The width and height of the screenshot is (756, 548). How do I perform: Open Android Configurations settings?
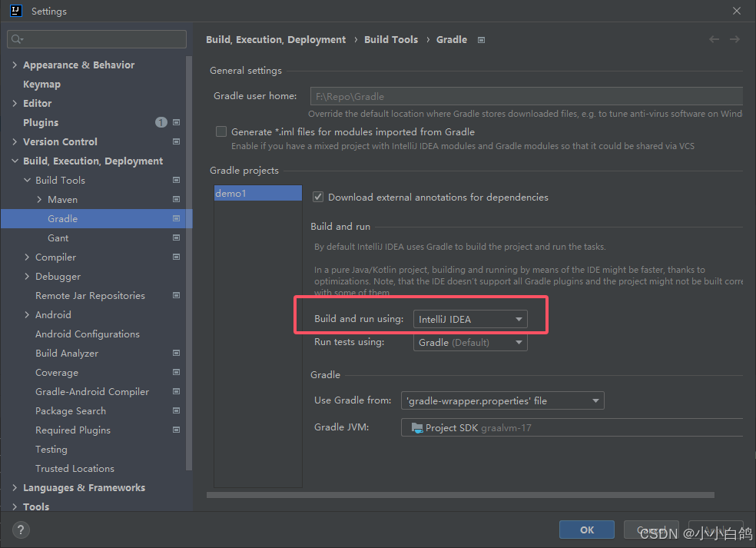(88, 334)
